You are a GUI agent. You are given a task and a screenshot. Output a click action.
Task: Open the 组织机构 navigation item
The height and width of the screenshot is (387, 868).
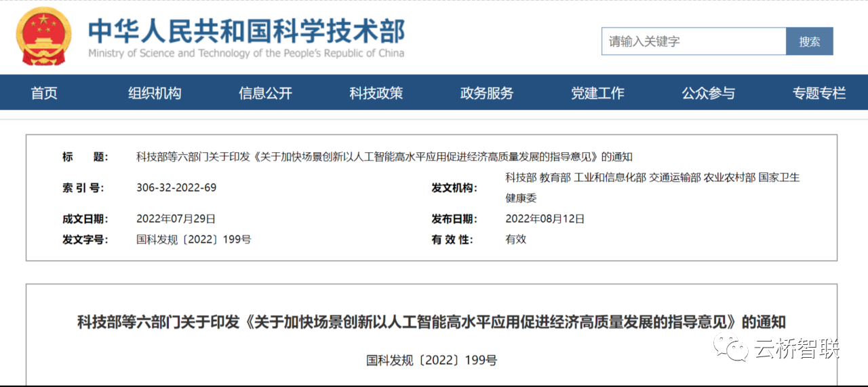click(x=155, y=93)
